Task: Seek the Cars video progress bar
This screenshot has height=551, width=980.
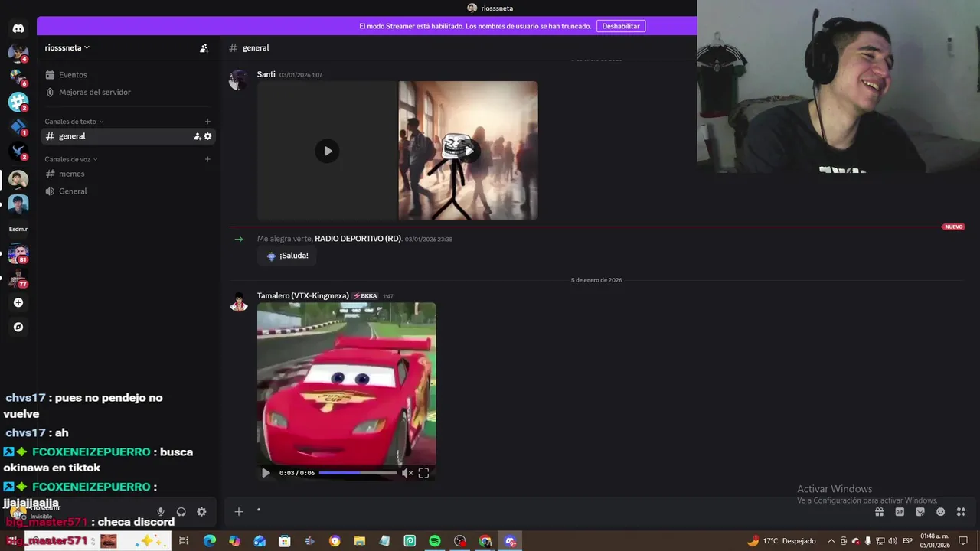Action: click(358, 473)
